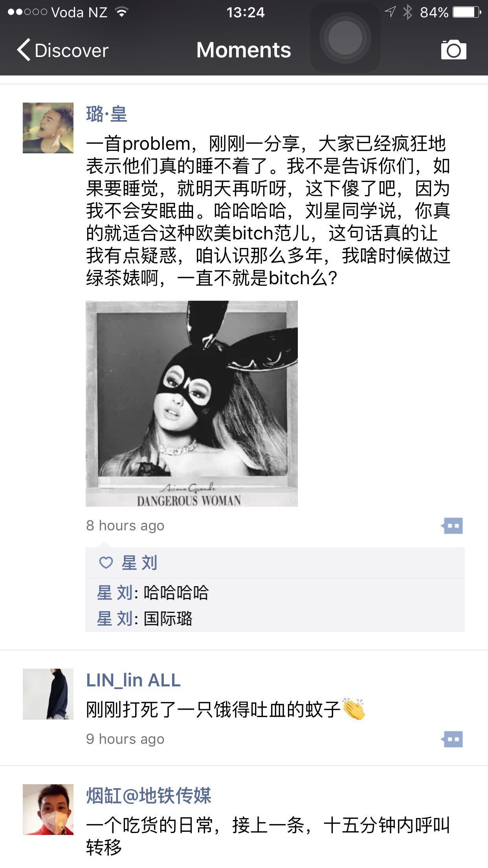488x868 pixels.
Task: Open the LIN_lin ALL username link
Action: coord(133,680)
